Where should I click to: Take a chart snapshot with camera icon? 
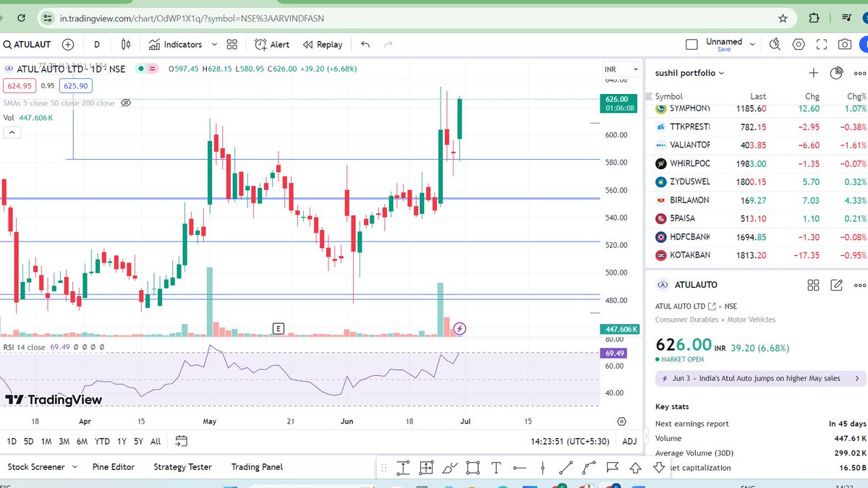coord(845,44)
